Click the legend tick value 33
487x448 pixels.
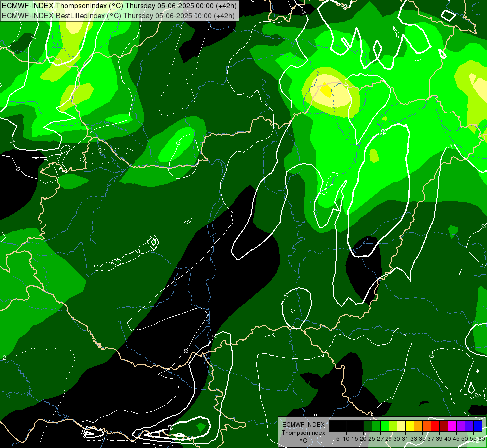(x=414, y=439)
